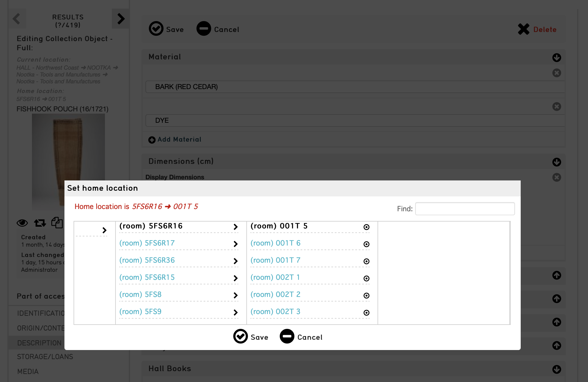Click the Delete X icon
Viewport: 588px width, 382px height.
pyautogui.click(x=524, y=29)
